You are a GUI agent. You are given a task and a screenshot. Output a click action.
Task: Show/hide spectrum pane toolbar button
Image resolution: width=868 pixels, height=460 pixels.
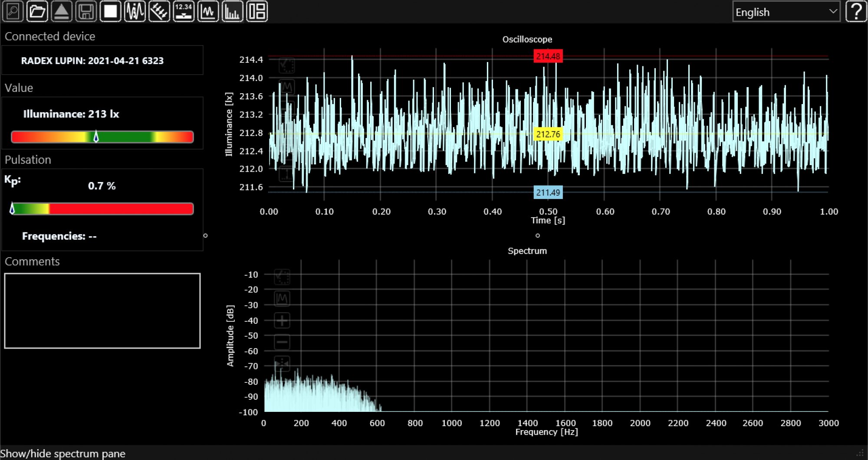click(x=232, y=11)
